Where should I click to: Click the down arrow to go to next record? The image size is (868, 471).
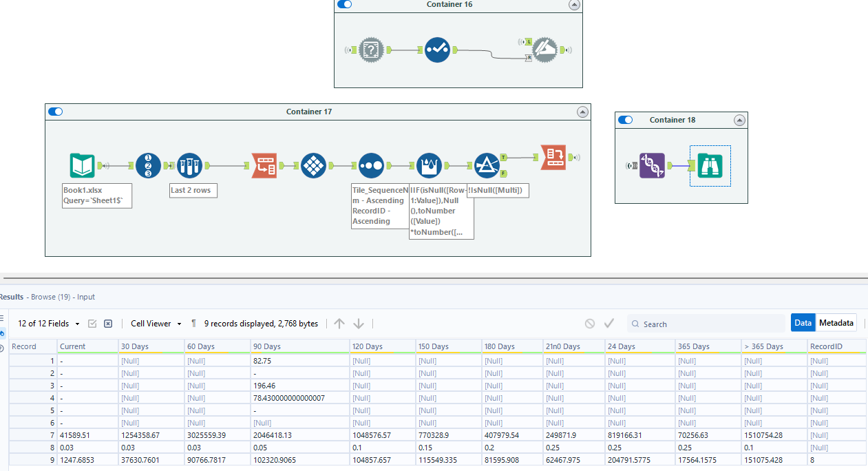tap(358, 323)
